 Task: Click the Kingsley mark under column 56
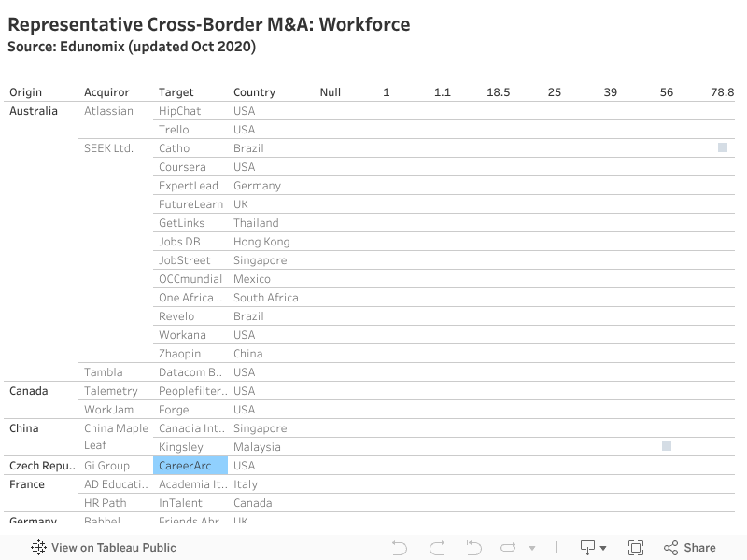point(667,446)
